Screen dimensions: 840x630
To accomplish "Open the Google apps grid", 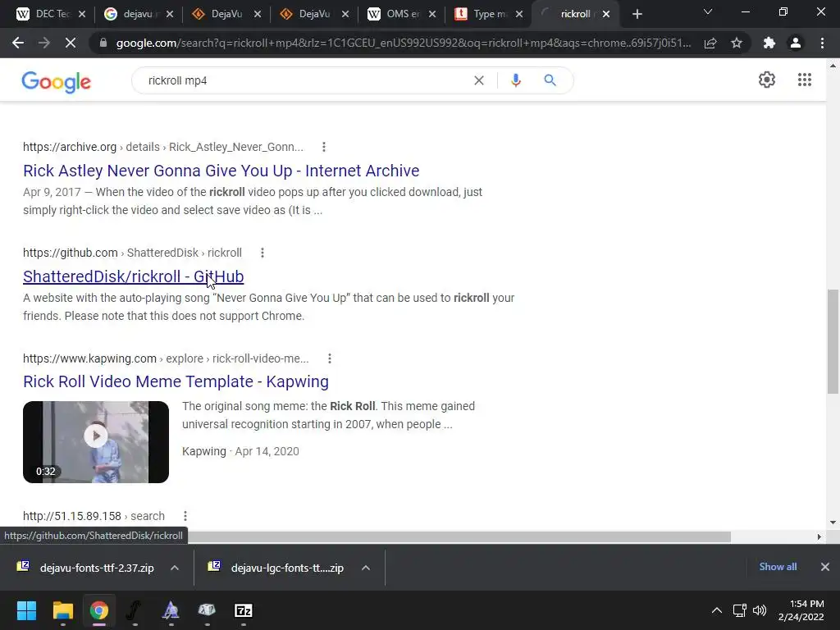I will coord(804,80).
